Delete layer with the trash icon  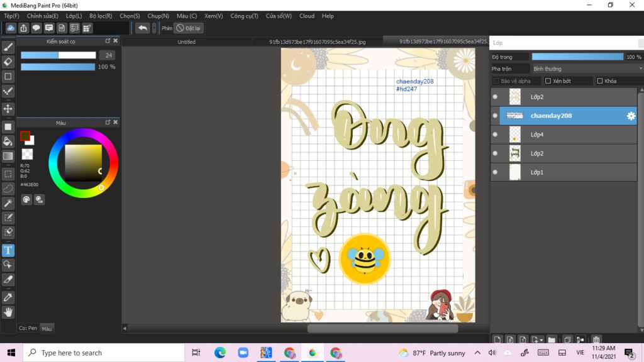[596, 339]
